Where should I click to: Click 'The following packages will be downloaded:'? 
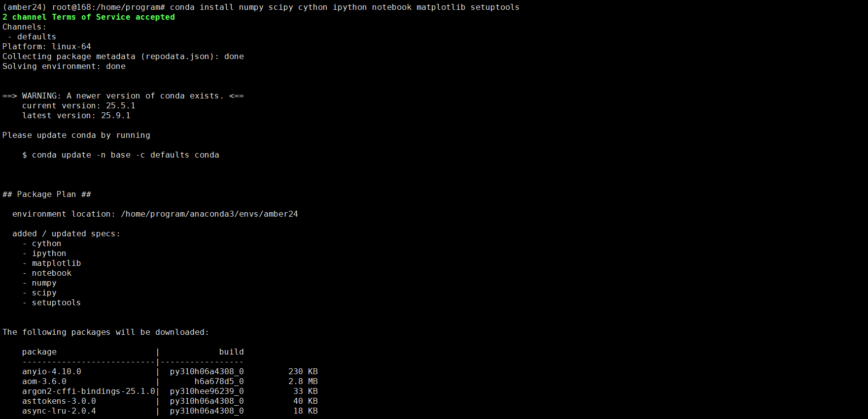(x=106, y=332)
